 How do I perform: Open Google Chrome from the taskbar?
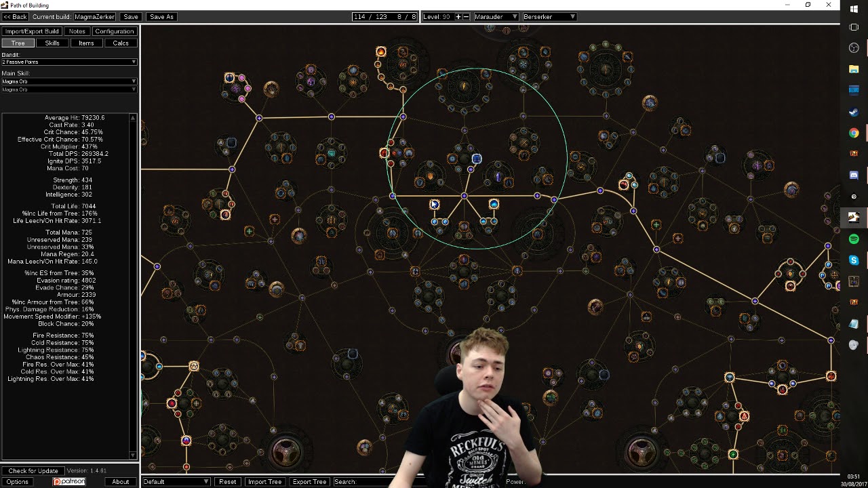pos(854,133)
